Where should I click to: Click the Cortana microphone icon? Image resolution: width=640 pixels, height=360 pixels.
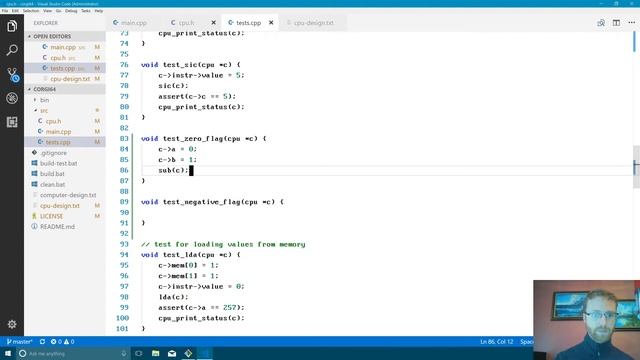pos(124,353)
